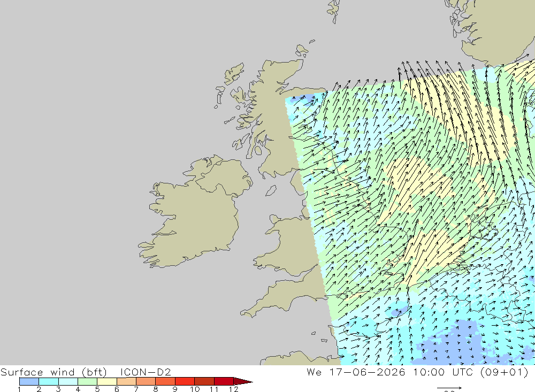Image resolution: width=535 pixels, height=392 pixels.
Task: Select the bright red swatch between 9 and 10
Action: [x=185, y=381]
